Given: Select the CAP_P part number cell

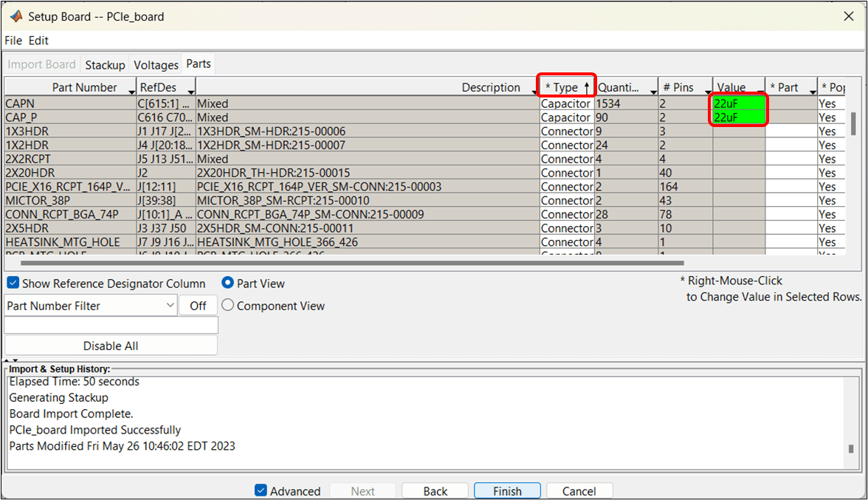Looking at the screenshot, I should click(70, 117).
